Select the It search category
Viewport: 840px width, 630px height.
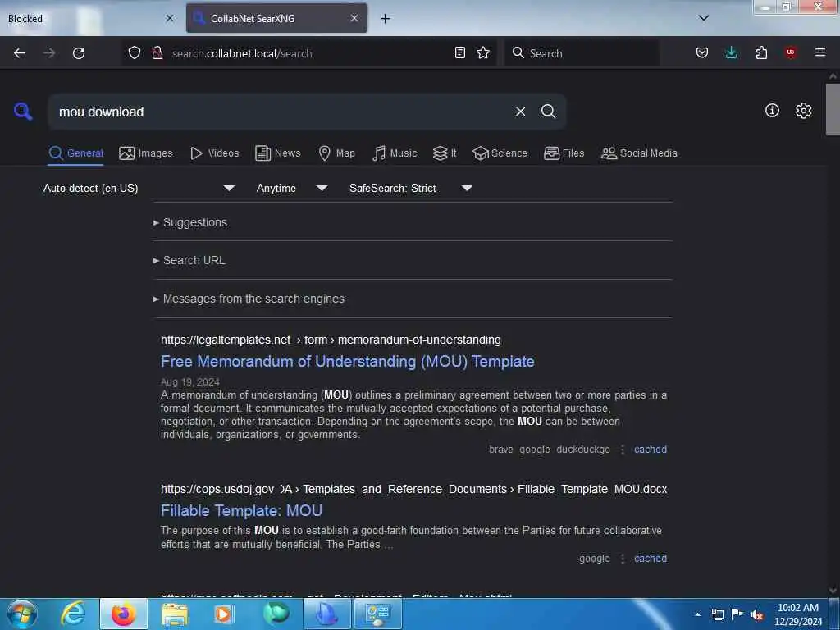tap(445, 153)
